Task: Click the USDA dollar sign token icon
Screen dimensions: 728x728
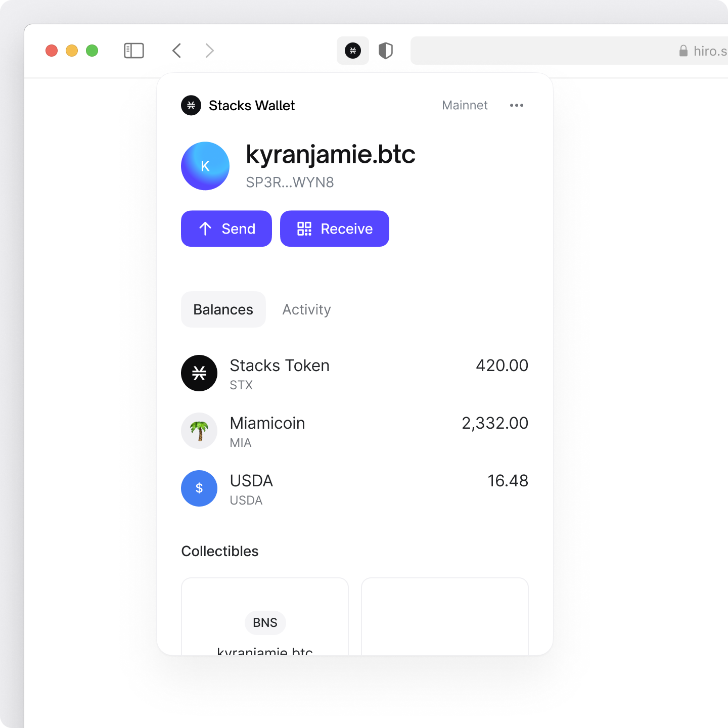Action: pyautogui.click(x=199, y=488)
